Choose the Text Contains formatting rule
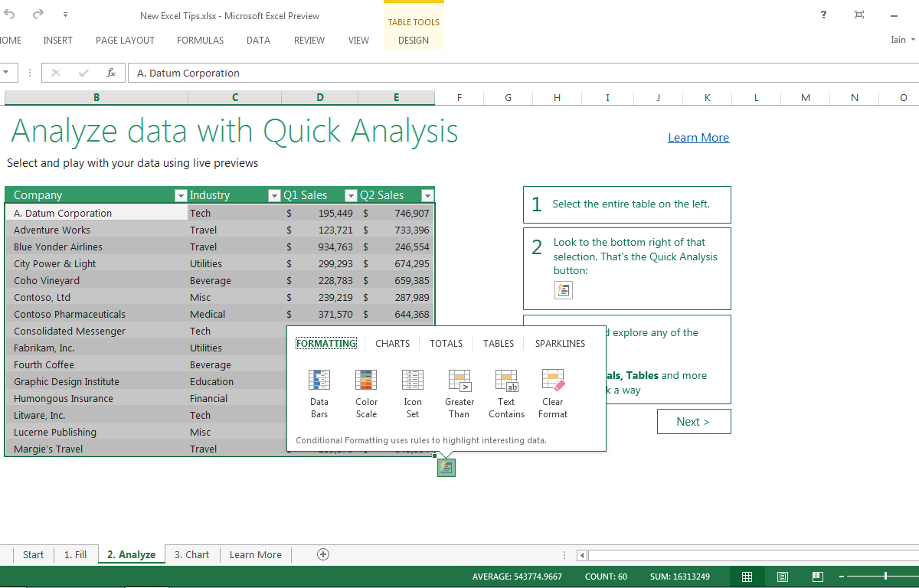Image resolution: width=919 pixels, height=588 pixels. 506,394
